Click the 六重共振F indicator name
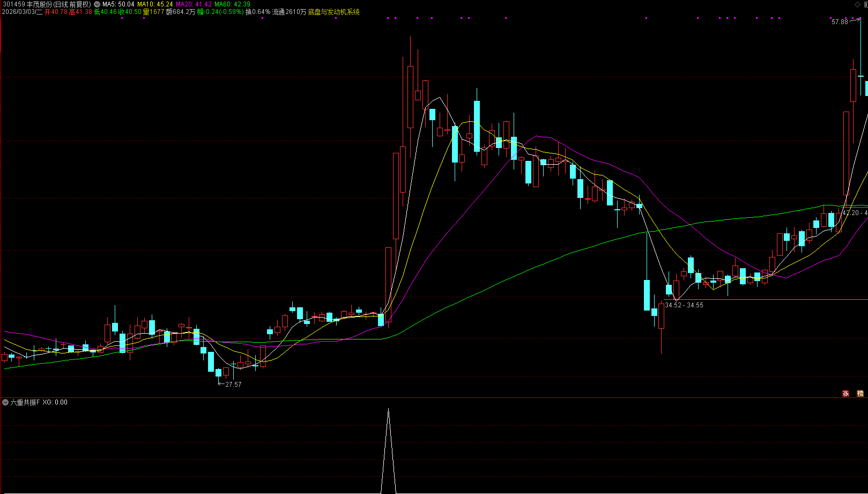The width and height of the screenshot is (868, 494). (25, 402)
